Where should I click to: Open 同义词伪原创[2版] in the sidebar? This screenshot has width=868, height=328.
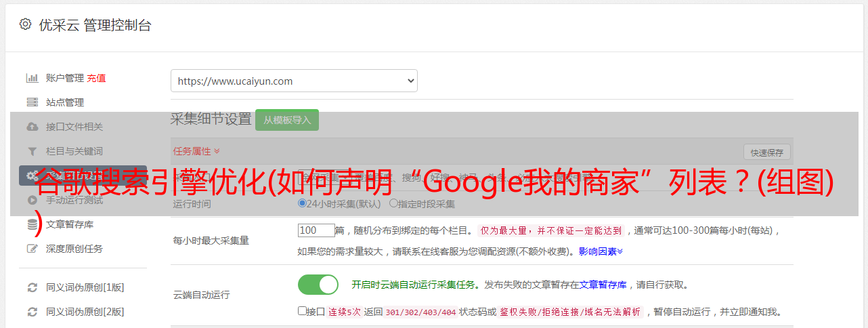85,312
